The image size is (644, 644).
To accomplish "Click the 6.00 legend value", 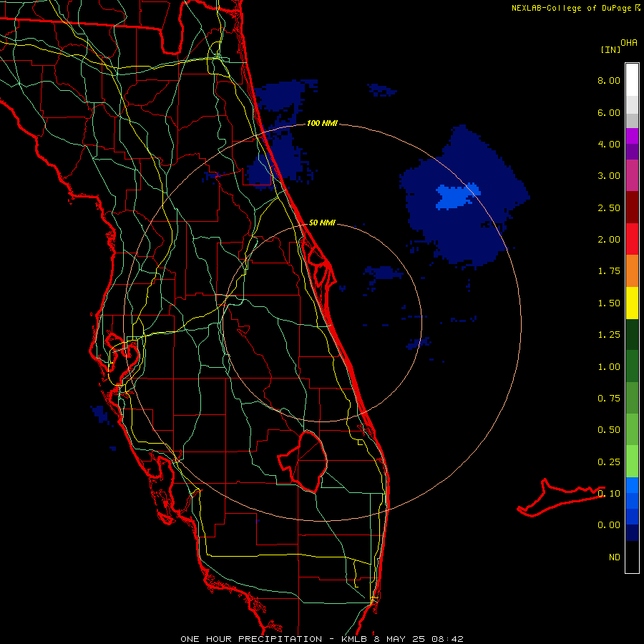I will click(x=609, y=112).
